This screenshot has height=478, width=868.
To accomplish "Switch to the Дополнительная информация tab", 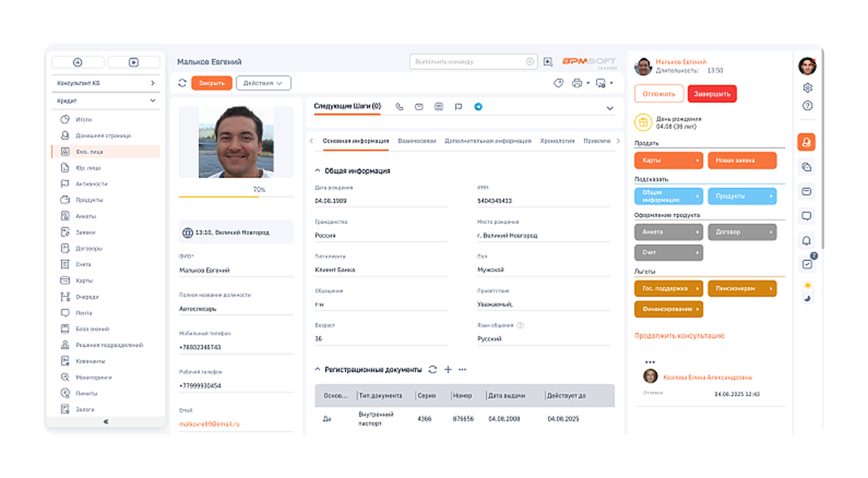I will click(x=488, y=141).
